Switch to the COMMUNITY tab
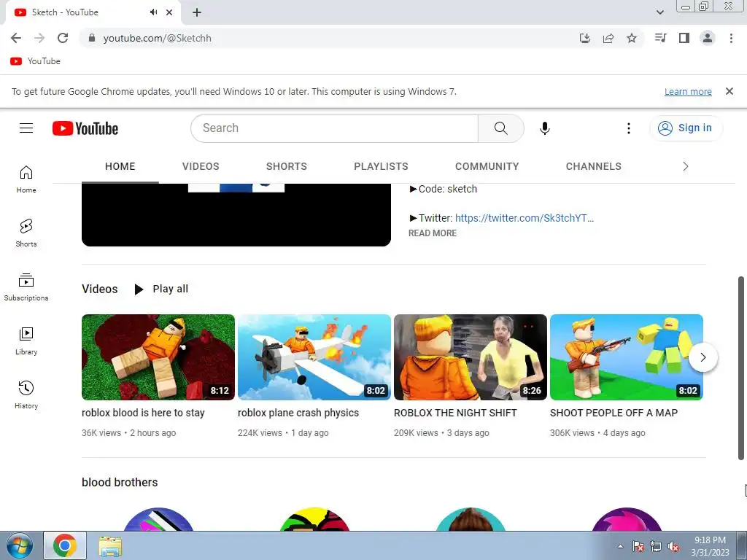747x560 pixels. point(487,166)
